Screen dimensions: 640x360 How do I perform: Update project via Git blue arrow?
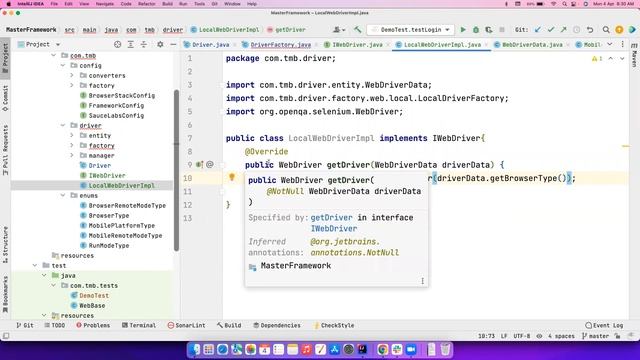point(538,30)
